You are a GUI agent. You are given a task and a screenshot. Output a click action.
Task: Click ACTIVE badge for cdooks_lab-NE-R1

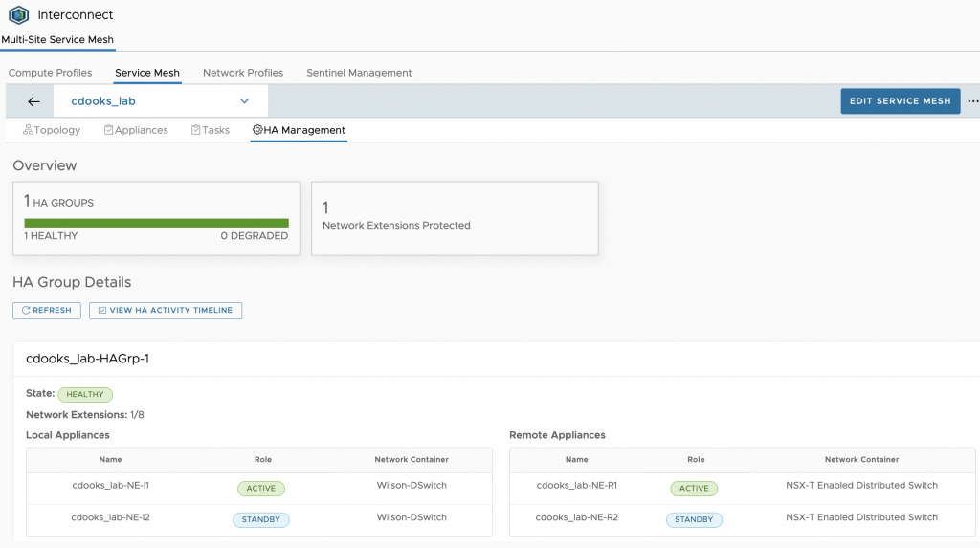pos(695,489)
